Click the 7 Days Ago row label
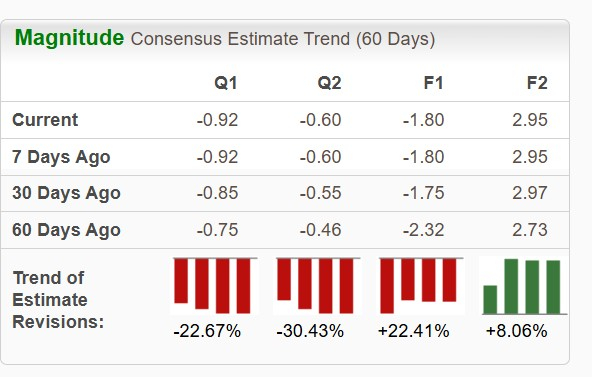Viewport: 592px width, 377px height. pyautogui.click(x=61, y=157)
